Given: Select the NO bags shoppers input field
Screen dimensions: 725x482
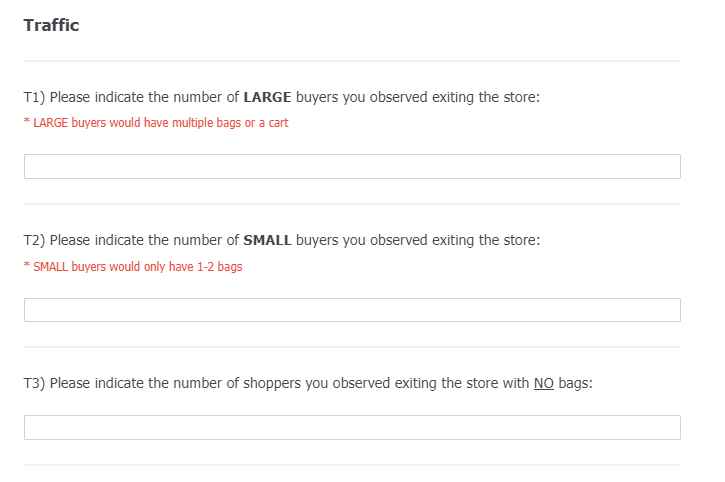Looking at the screenshot, I should pyautogui.click(x=352, y=428).
